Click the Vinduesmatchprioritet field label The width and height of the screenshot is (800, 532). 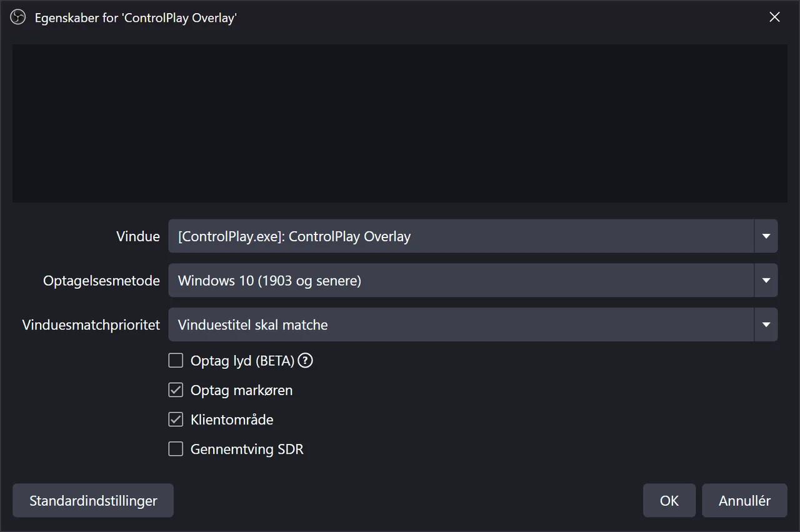click(91, 325)
